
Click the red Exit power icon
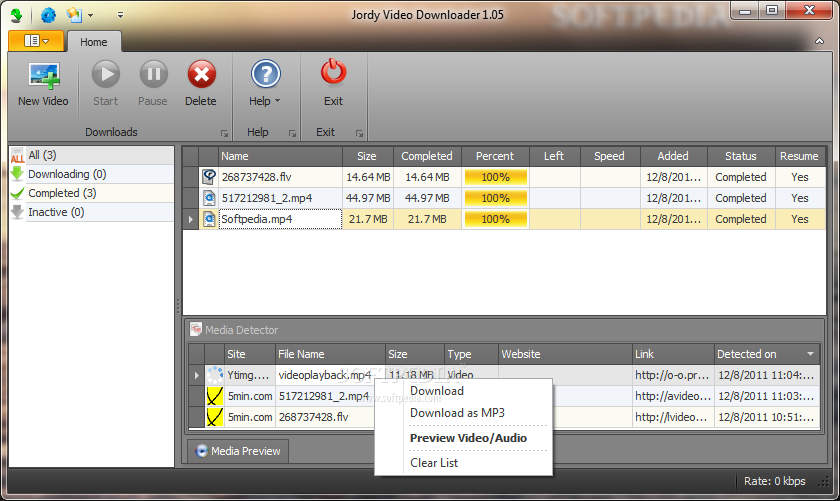tap(333, 73)
